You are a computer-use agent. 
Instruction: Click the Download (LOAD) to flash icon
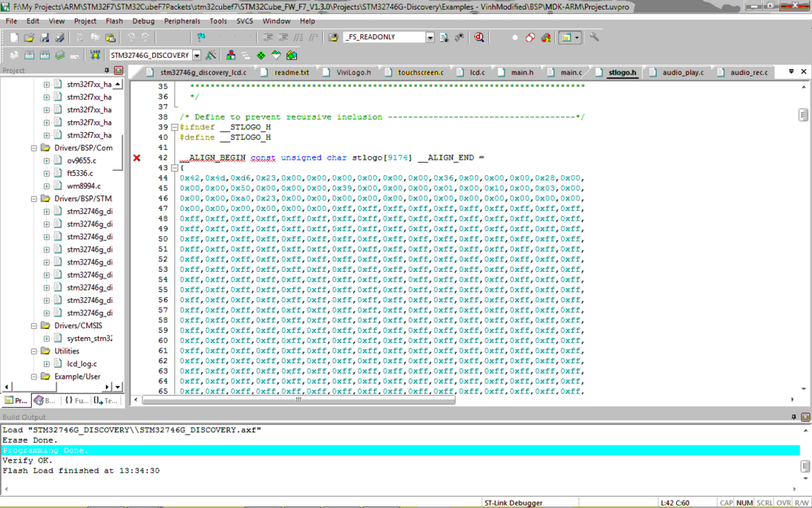pyautogui.click(x=95, y=55)
